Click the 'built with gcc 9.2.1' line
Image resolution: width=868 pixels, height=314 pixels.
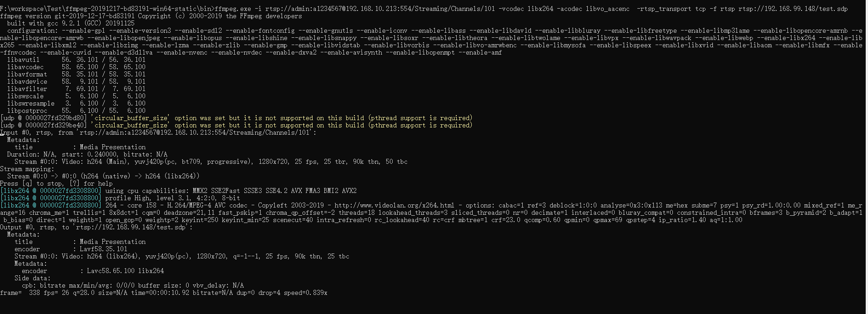tap(71, 23)
